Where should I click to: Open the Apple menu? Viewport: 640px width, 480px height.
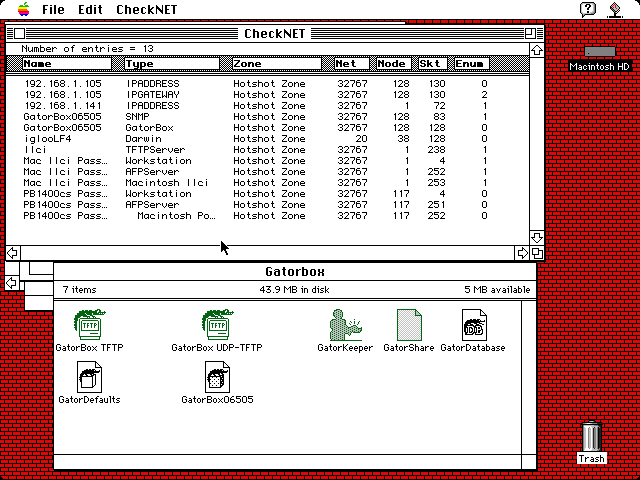[24, 9]
